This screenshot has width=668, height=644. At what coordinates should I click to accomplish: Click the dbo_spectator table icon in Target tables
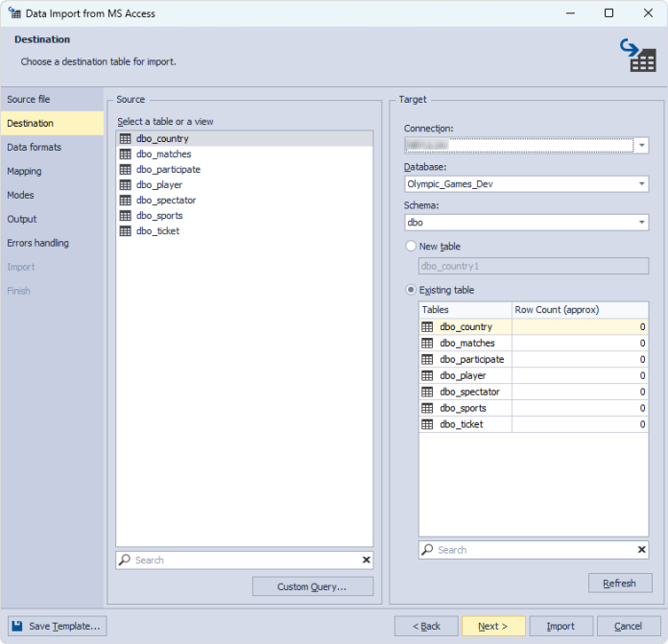pyautogui.click(x=428, y=393)
